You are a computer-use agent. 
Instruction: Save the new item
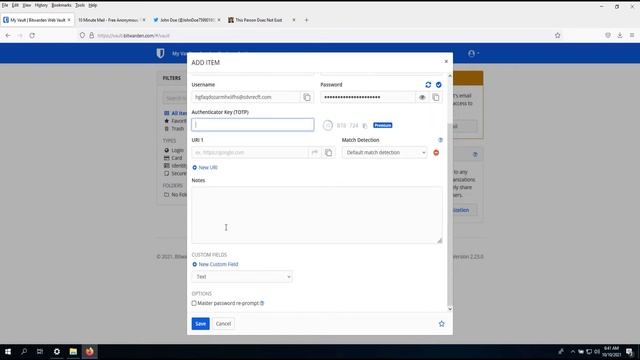(200, 324)
